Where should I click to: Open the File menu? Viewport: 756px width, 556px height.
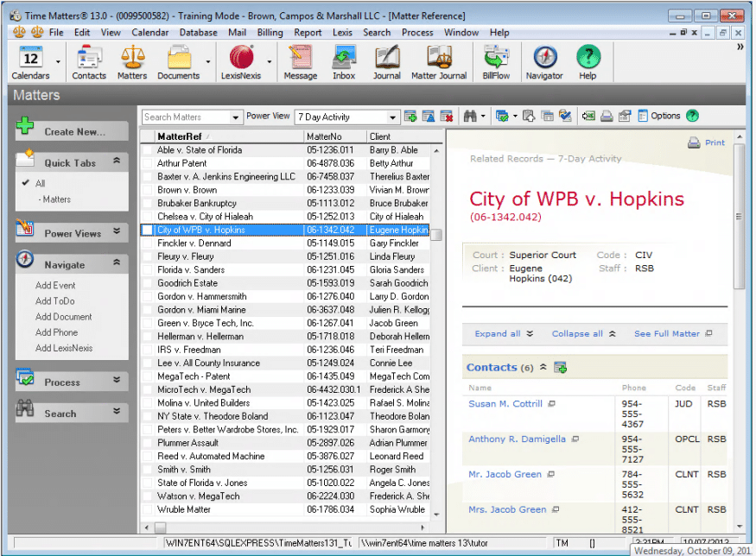[56, 32]
